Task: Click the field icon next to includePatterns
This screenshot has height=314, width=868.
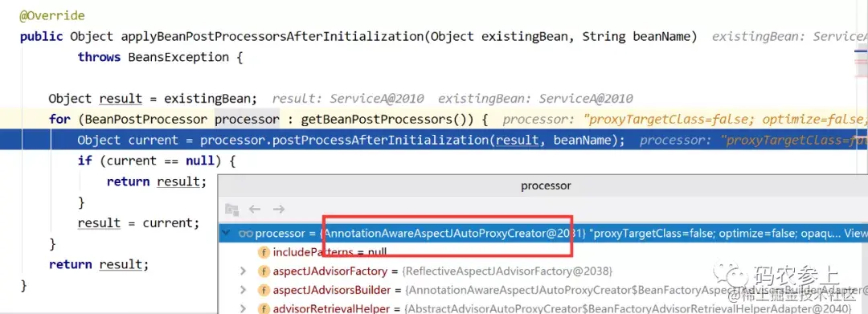Action: [x=264, y=253]
